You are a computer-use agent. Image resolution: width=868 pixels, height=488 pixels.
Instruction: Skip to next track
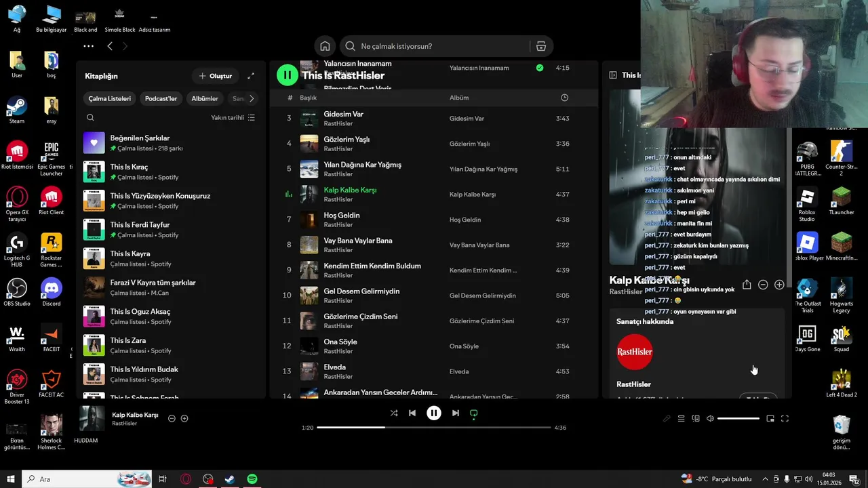[456, 413]
